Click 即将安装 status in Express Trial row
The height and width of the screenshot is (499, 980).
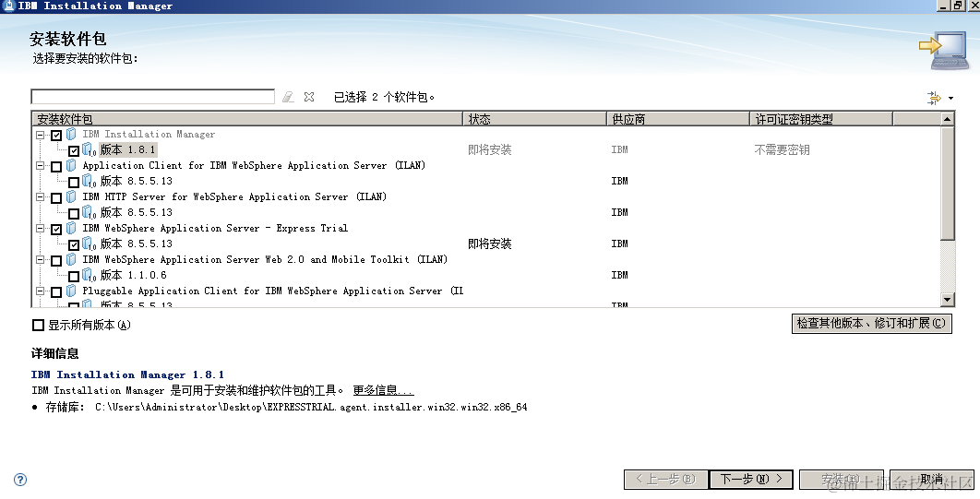[490, 244]
